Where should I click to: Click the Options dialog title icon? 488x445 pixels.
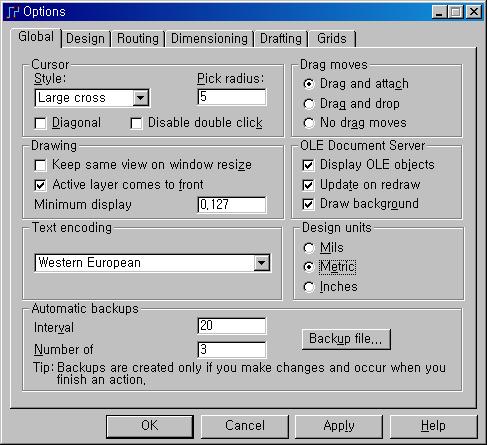13,12
